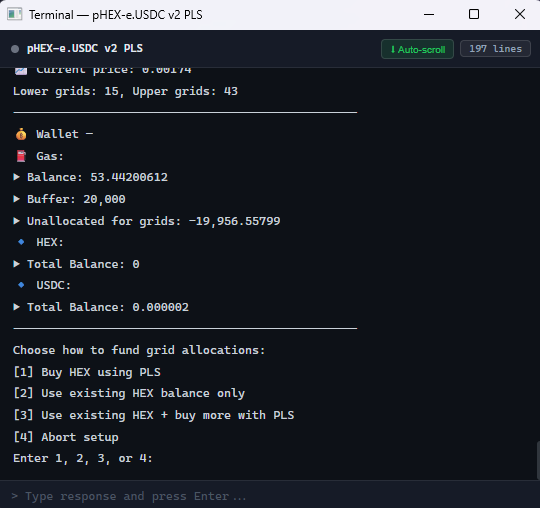Focus the response input field
Screen dimensions: 540x508
(x=270, y=496)
